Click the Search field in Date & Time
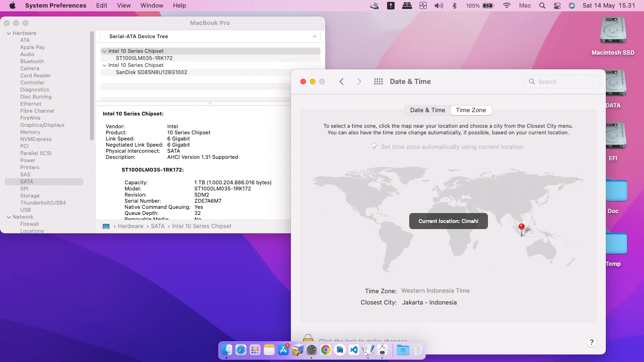Screen dimensions: 644x362 pyautogui.click(x=562, y=82)
